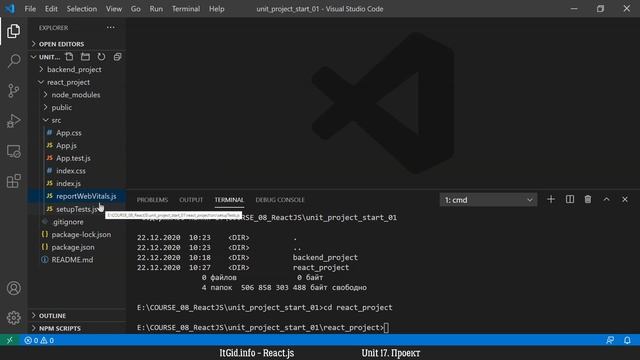Image resolution: width=640 pixels, height=360 pixels.
Task: Open the Edit menu
Action: pyautogui.click(x=51, y=9)
